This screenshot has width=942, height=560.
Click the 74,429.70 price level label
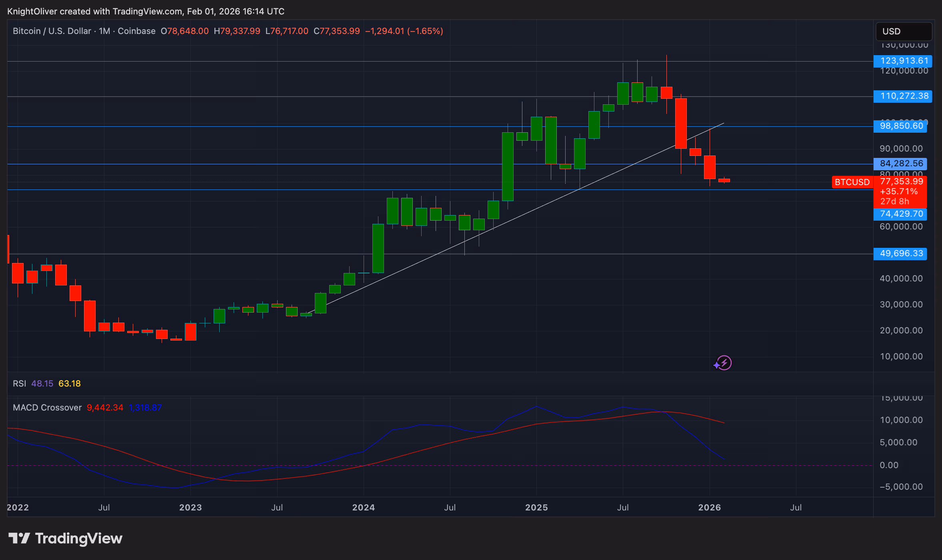click(x=901, y=214)
